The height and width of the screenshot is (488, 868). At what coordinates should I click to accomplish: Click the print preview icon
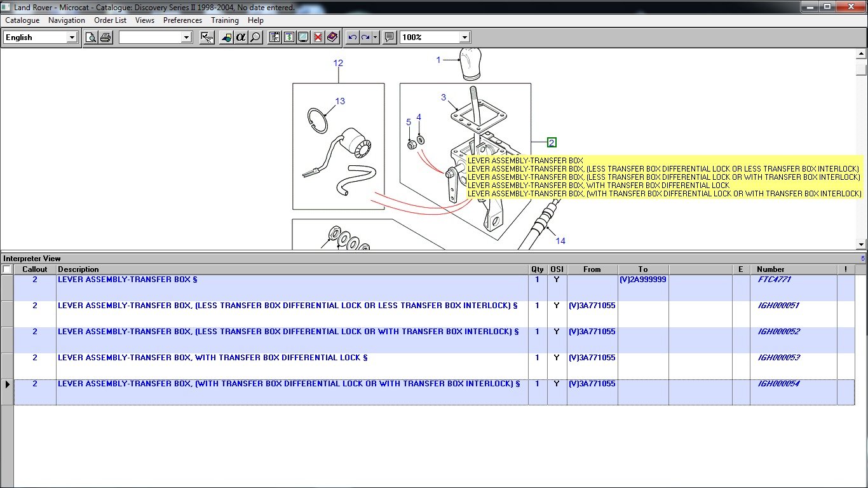92,37
